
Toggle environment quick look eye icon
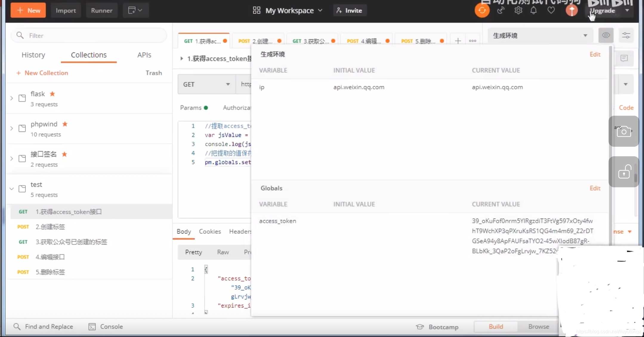point(606,35)
